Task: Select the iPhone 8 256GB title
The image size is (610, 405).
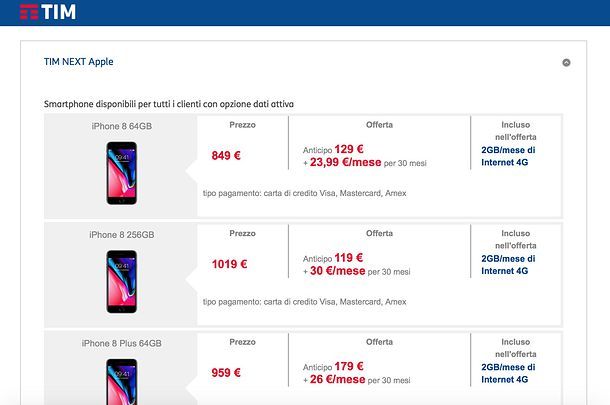Action: coord(121,235)
